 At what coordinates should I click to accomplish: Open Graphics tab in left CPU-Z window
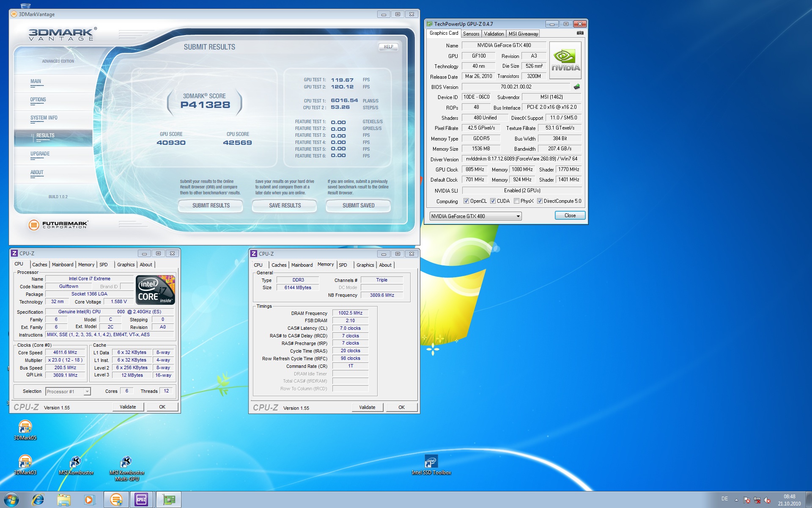pyautogui.click(x=126, y=265)
